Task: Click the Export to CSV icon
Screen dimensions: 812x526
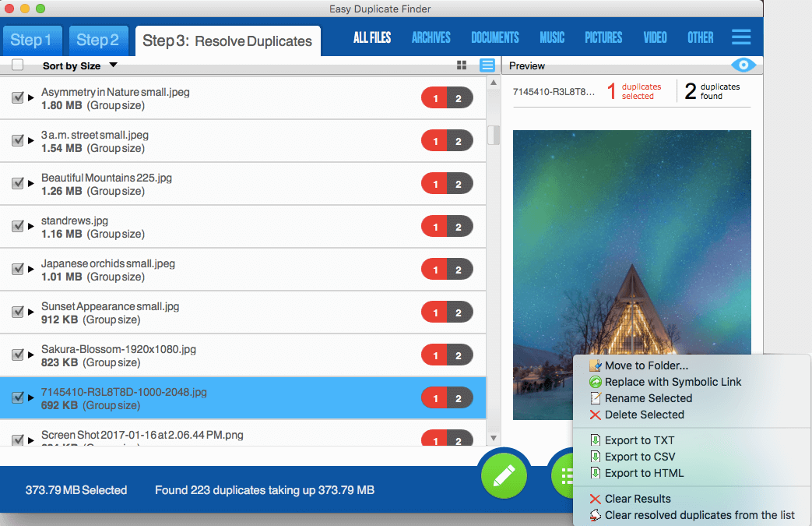Action: 596,457
